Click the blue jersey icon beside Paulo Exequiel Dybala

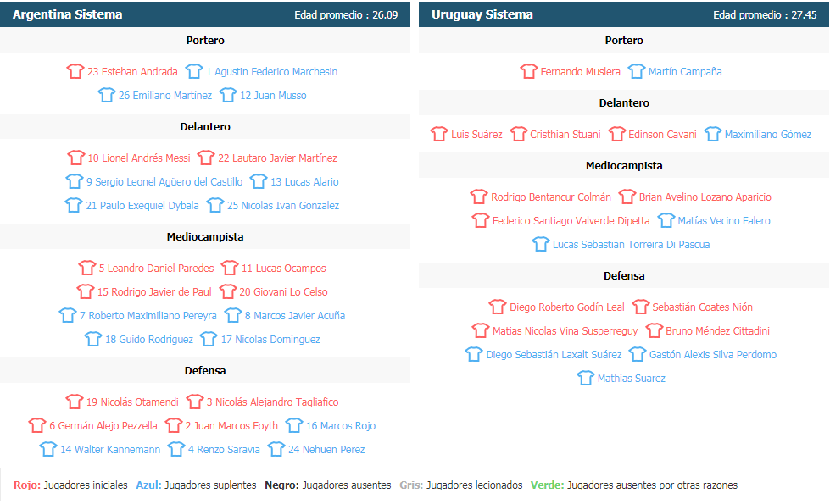click(75, 206)
